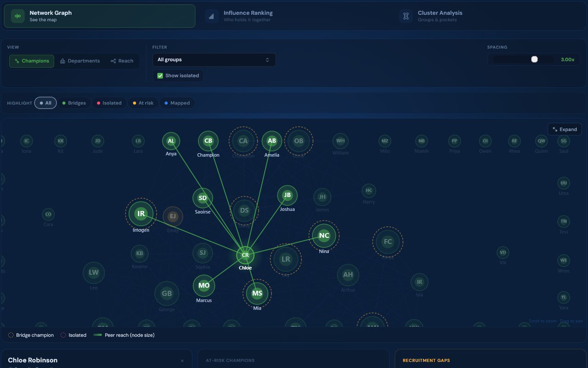Select the Reach view
Screen dimensions: 588x368
coord(122,61)
